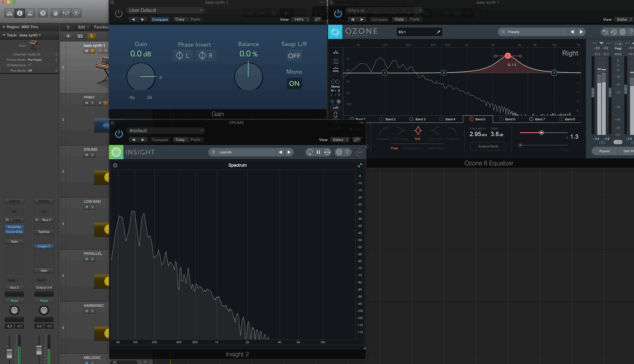Open the Functions menu in tracks area
This screenshot has width=634, height=364.
click(101, 27)
